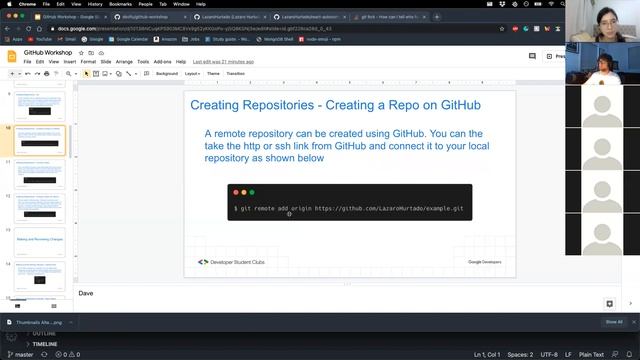The width and height of the screenshot is (640, 360).
Task: Insert a text box
Action: tap(96, 74)
